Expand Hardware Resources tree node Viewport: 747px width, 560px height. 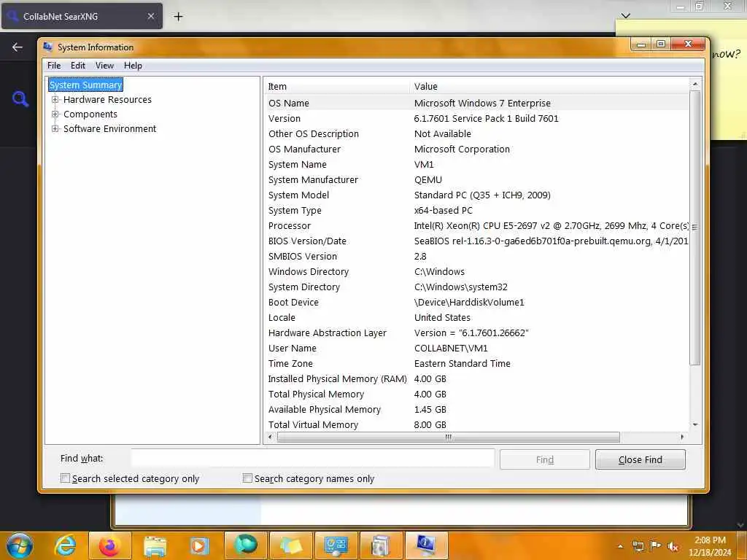[x=55, y=99]
